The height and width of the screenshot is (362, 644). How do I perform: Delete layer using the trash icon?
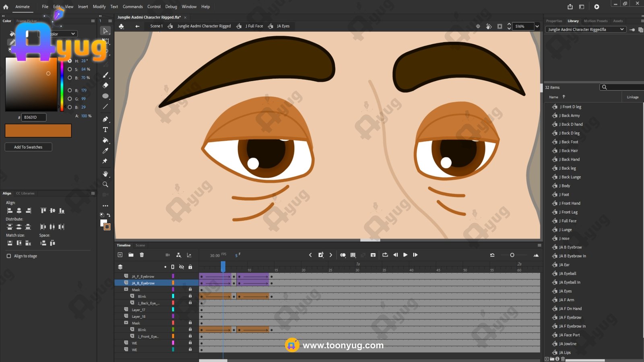[x=142, y=255]
